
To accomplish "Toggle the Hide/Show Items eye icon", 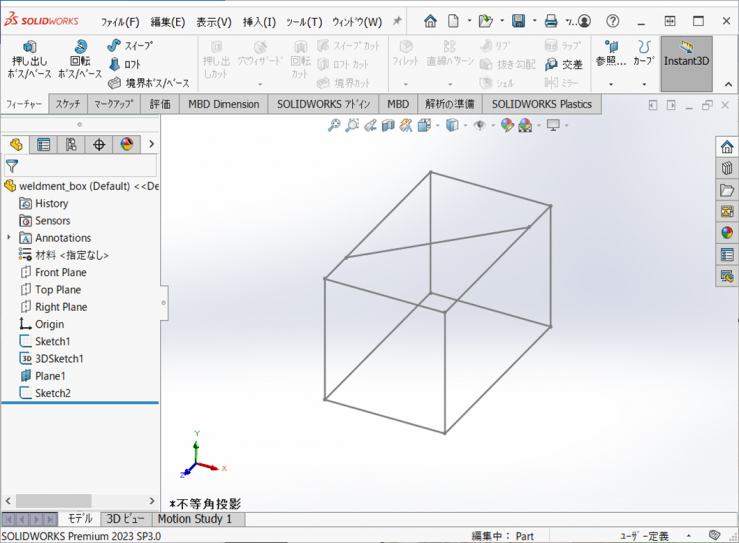I will [x=480, y=125].
